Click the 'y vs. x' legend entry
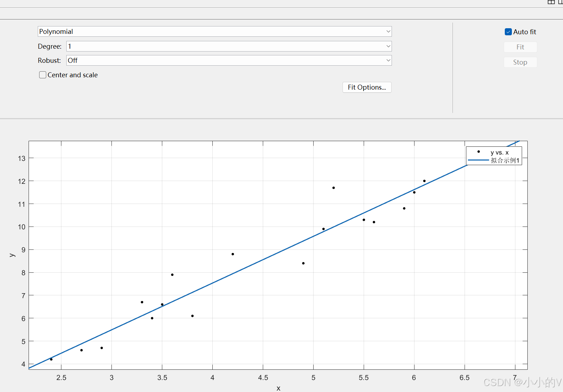 (x=500, y=152)
